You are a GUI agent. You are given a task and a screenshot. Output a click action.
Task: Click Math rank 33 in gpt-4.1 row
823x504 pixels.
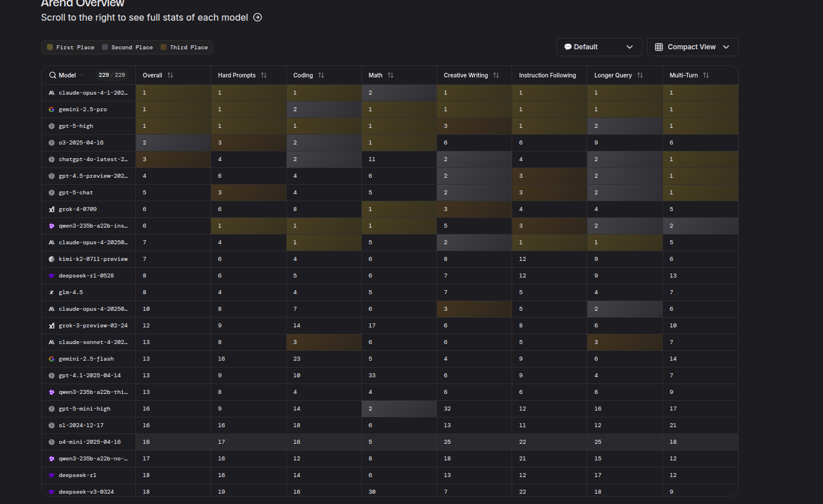(372, 376)
